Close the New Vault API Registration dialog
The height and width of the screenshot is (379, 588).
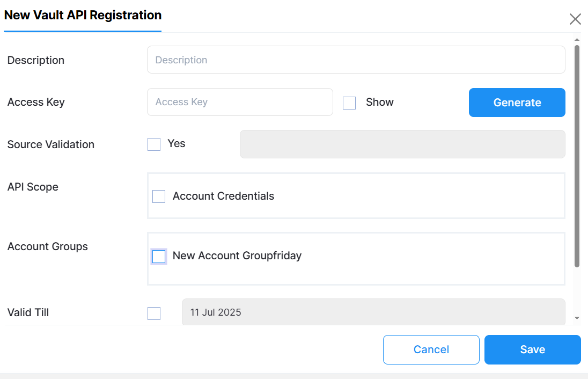(x=575, y=19)
